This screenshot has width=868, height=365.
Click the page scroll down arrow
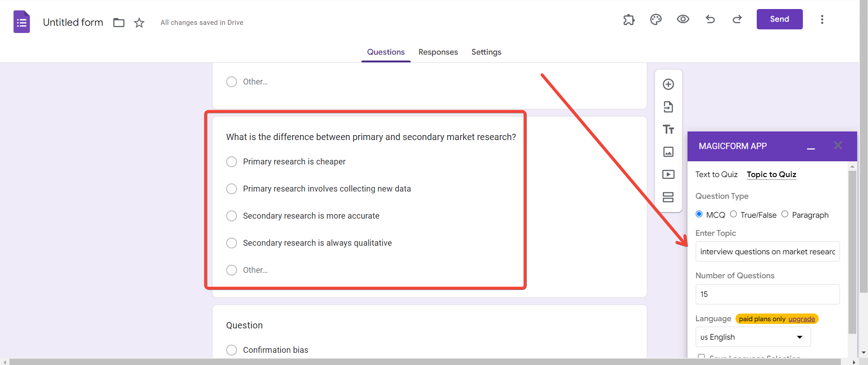pyautogui.click(x=863, y=352)
